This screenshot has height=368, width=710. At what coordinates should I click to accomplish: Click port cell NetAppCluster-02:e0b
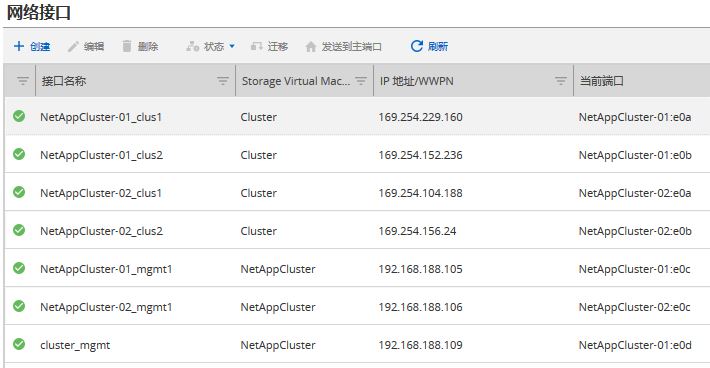coord(635,231)
